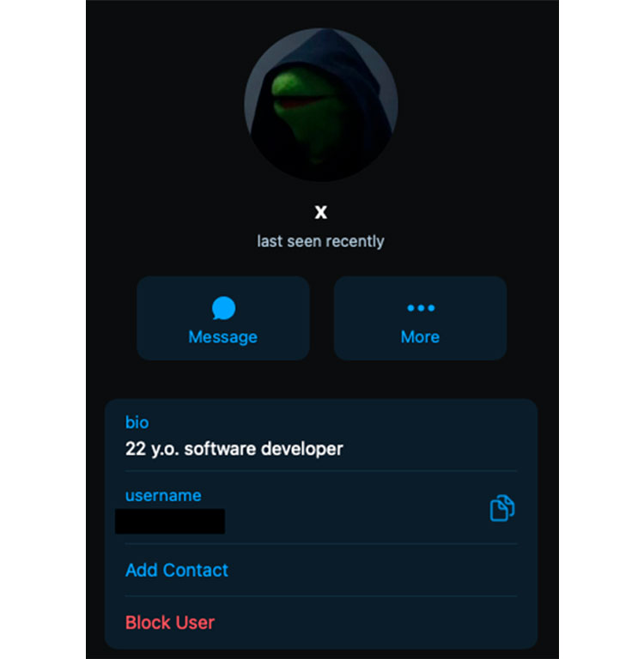Click the blue "username" label
The image size is (644, 659).
click(163, 495)
